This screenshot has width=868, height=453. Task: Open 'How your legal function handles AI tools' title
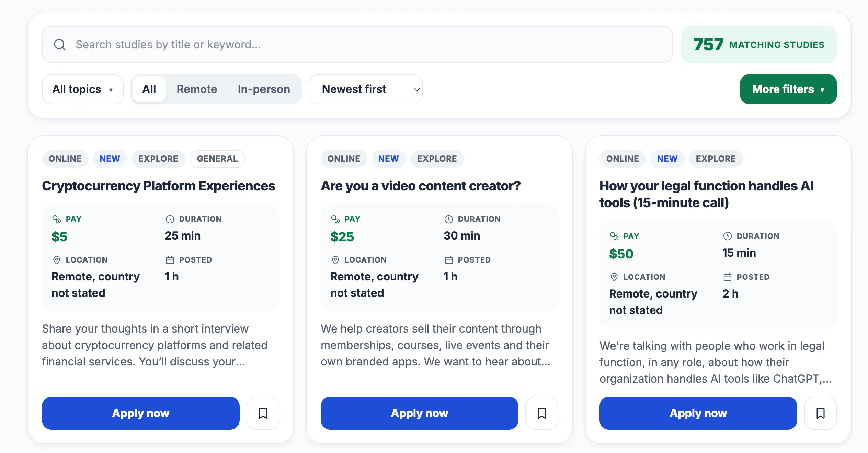coord(706,194)
